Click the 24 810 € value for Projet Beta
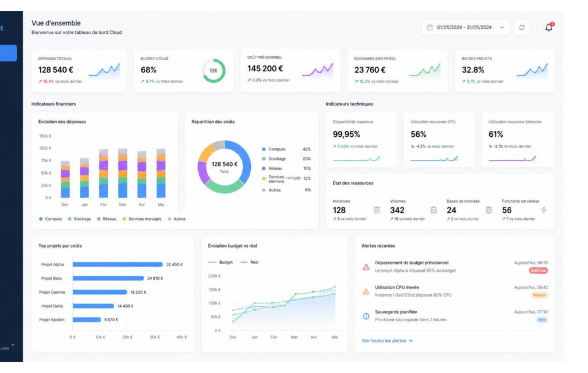588x373 pixels. (155, 278)
